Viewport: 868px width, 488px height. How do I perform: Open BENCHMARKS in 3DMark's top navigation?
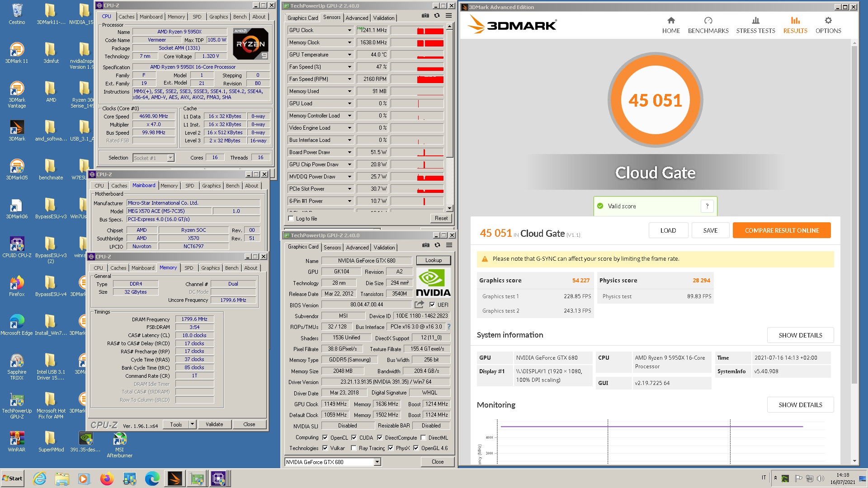click(708, 25)
